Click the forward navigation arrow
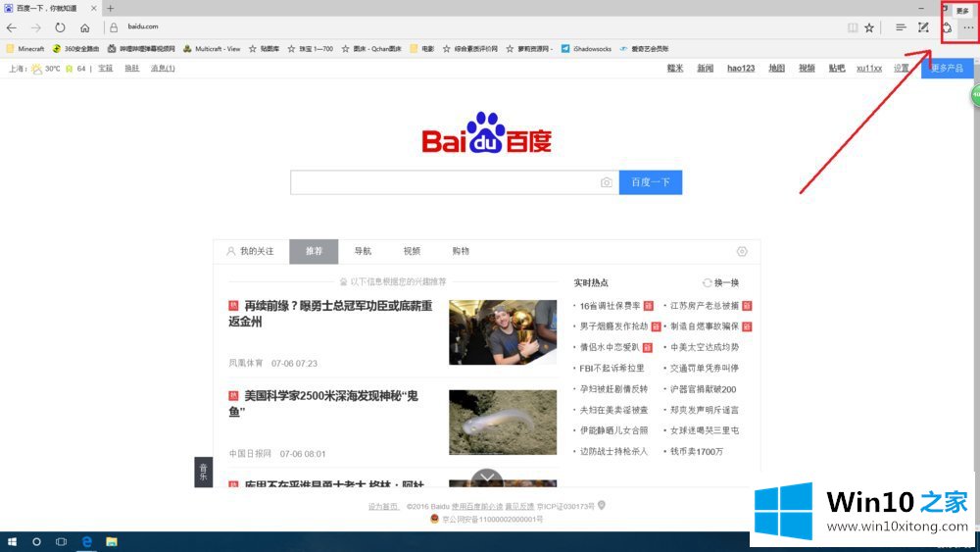The width and height of the screenshot is (980, 552). [35, 27]
